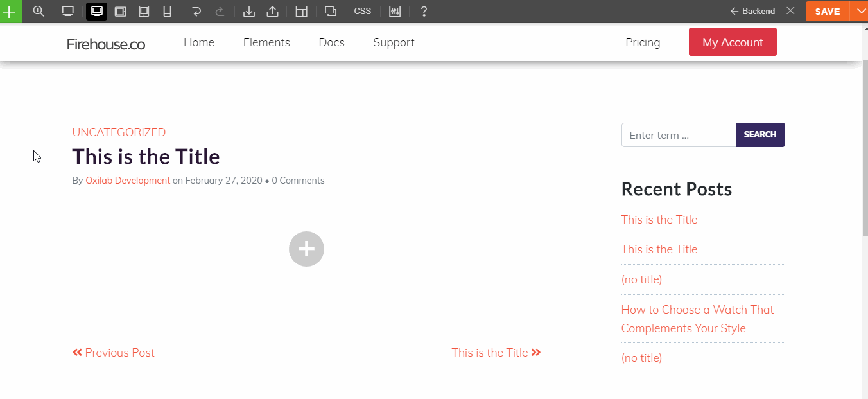Click the gray circular add content plus
868x399 pixels.
coord(306,249)
